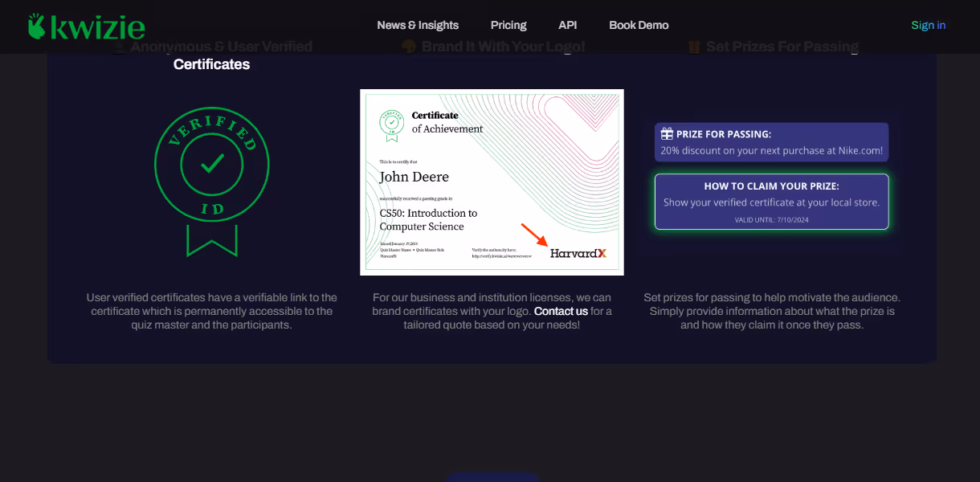Open the Book Demo page
The width and height of the screenshot is (980, 482).
point(639,25)
